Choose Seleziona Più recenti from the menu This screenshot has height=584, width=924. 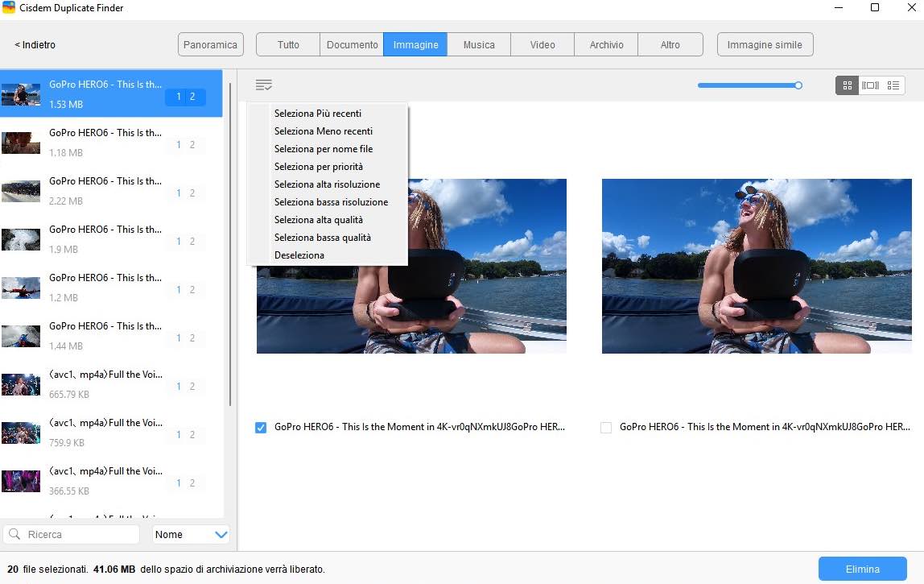(317, 114)
